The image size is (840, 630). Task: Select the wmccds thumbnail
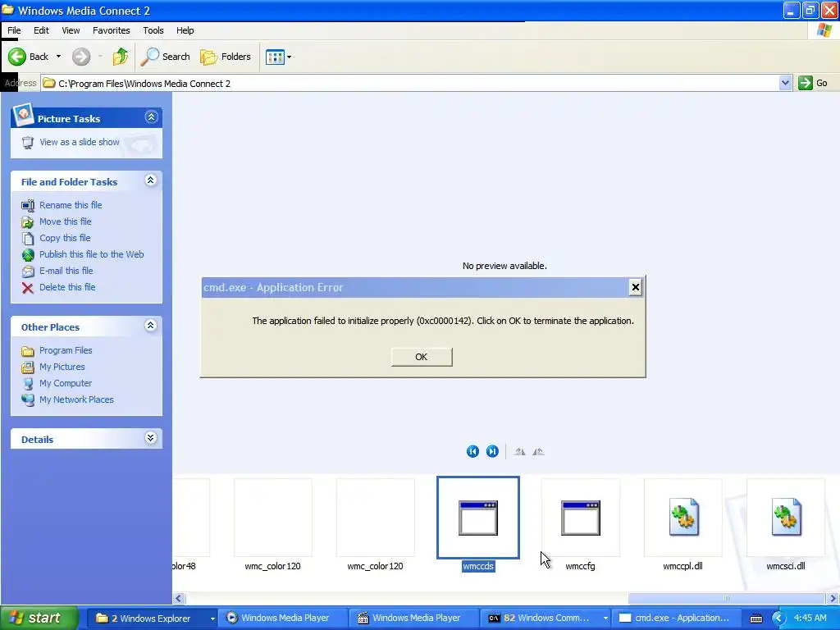[x=478, y=518]
